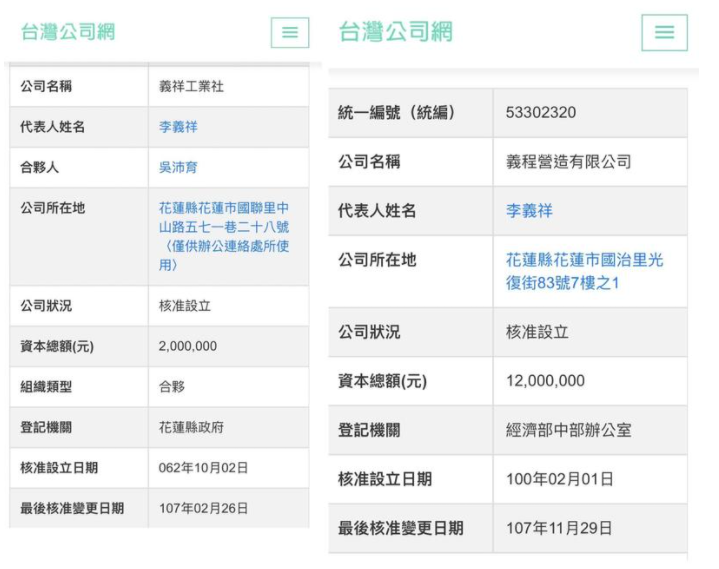Screen dimensions: 719x569
Task: Select organization type value 合夥
Action: point(172,387)
